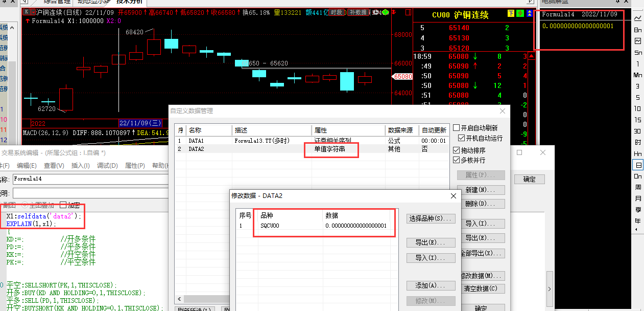Switch to the 技术分析 tab
This screenshot has width=644, height=311.
[x=129, y=3]
